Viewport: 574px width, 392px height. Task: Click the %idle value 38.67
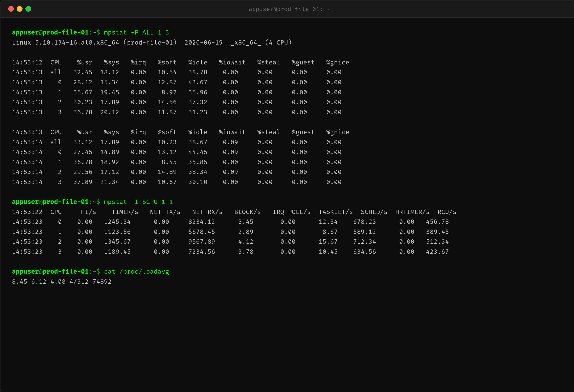[198, 142]
